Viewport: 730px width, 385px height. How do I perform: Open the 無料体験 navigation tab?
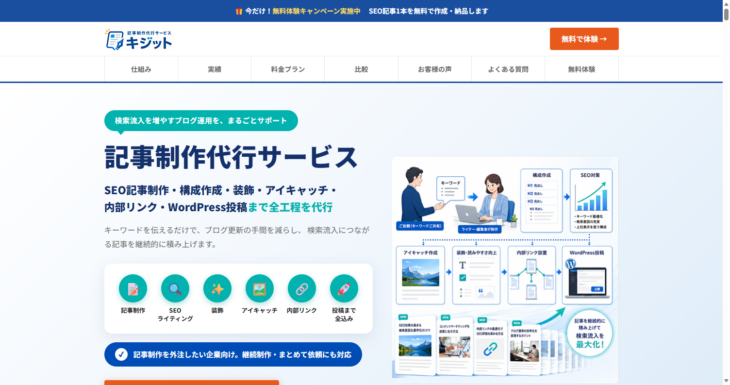(581, 69)
